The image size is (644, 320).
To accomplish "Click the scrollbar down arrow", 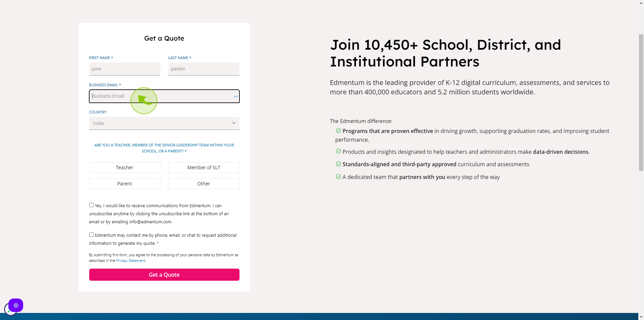I will (641, 317).
